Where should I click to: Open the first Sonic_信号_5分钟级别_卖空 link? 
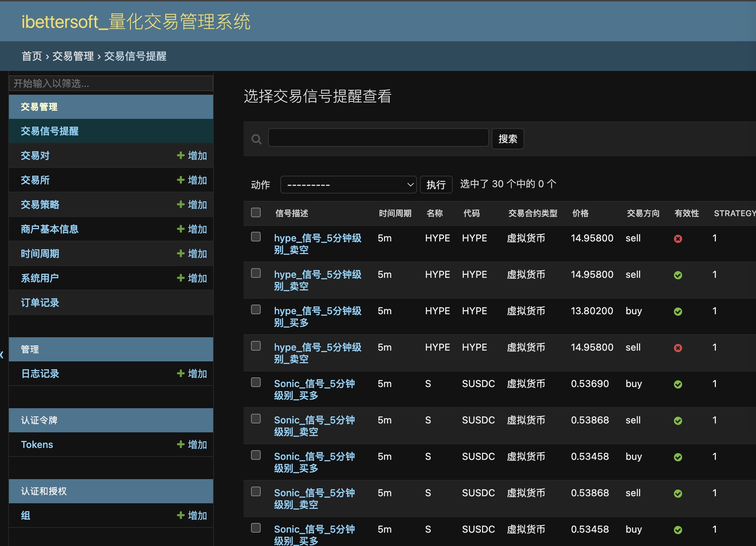coord(315,426)
